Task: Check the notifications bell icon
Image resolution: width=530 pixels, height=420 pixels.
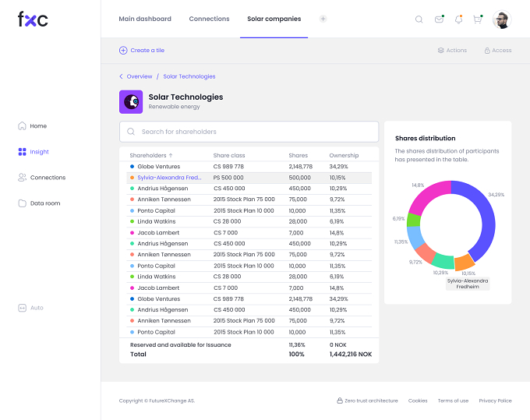Action: (458, 19)
